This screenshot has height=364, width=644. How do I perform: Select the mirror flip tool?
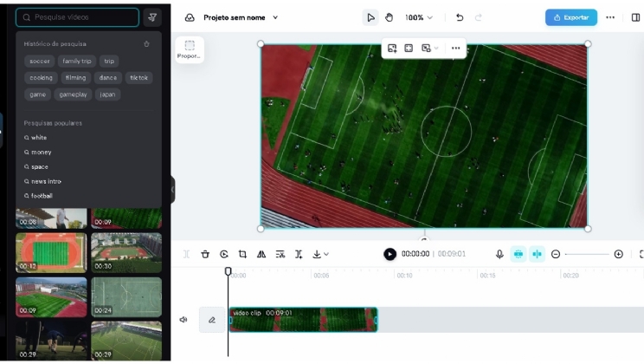(261, 254)
